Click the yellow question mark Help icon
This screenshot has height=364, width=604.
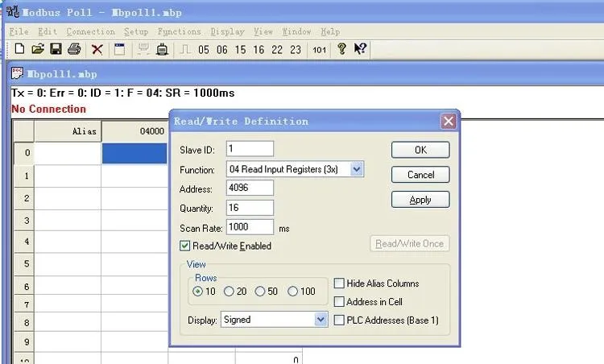[x=341, y=49]
